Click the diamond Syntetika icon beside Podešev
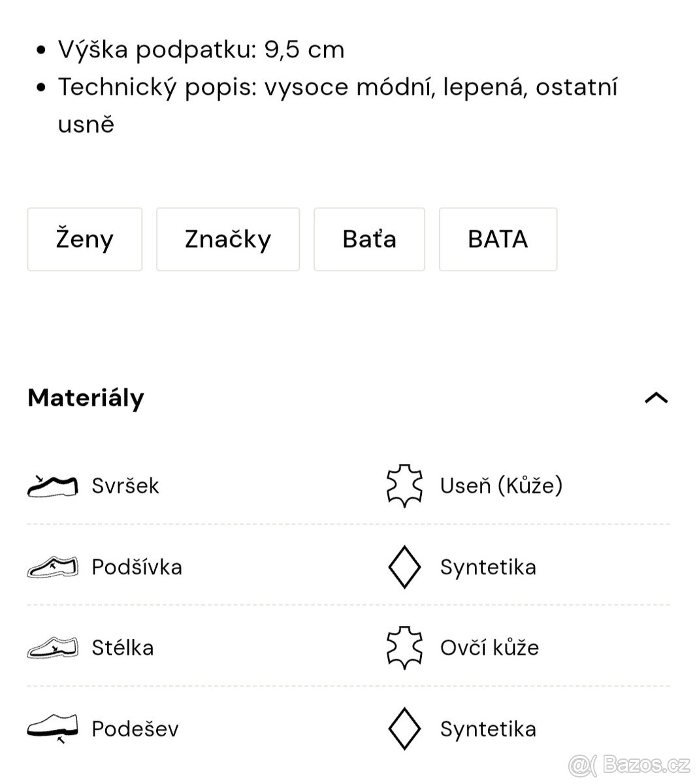 (x=404, y=727)
